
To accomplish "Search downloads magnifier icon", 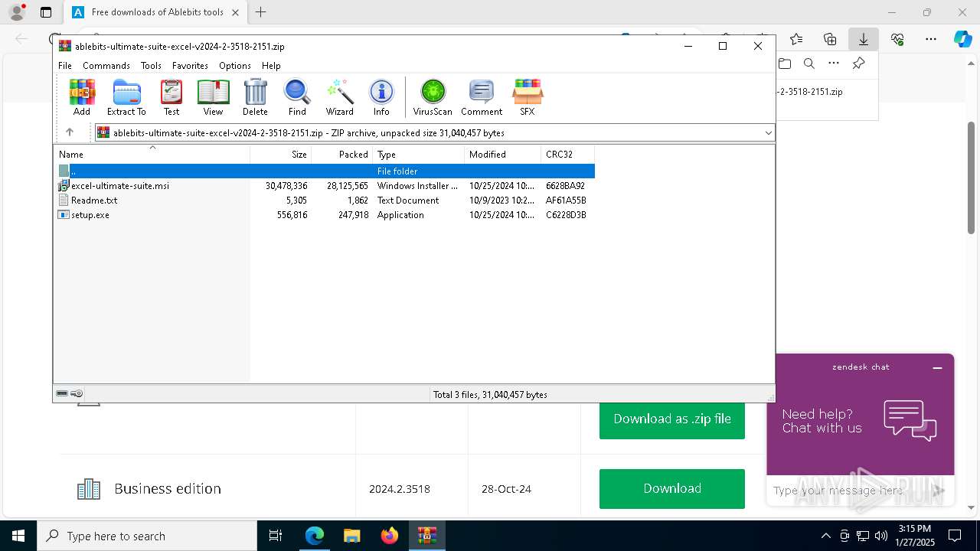I will 809,64.
